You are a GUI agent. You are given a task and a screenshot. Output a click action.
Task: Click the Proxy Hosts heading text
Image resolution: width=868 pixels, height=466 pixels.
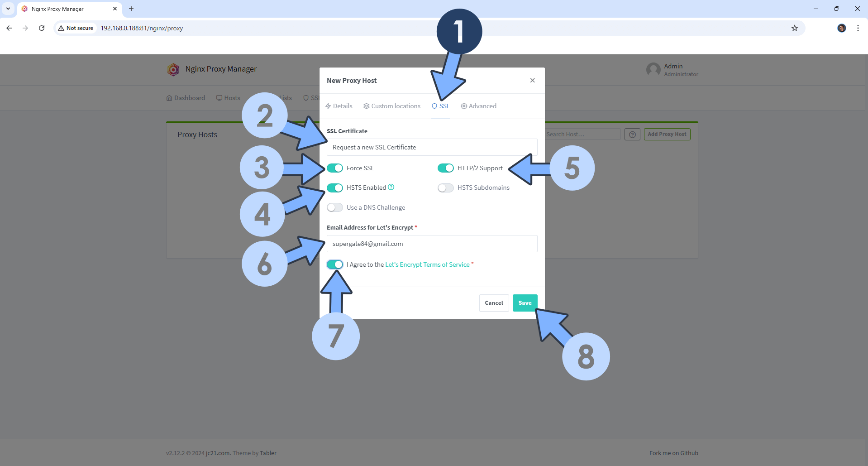[197, 135]
